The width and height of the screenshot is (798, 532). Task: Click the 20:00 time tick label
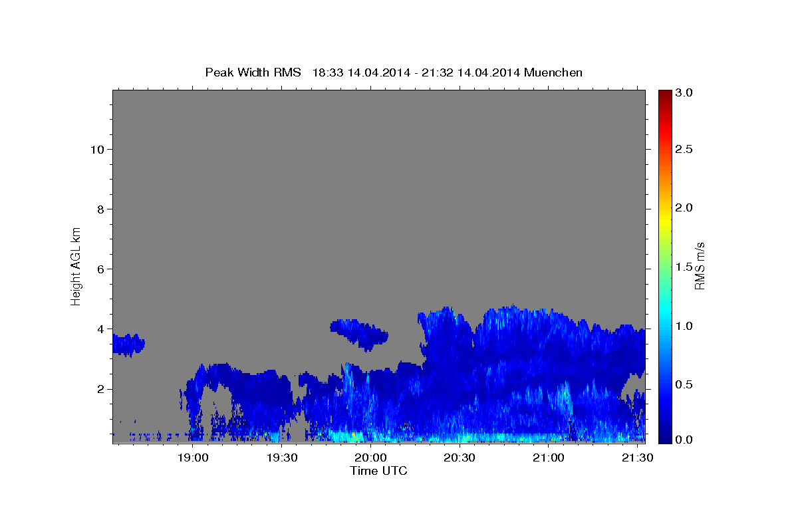pyautogui.click(x=370, y=458)
